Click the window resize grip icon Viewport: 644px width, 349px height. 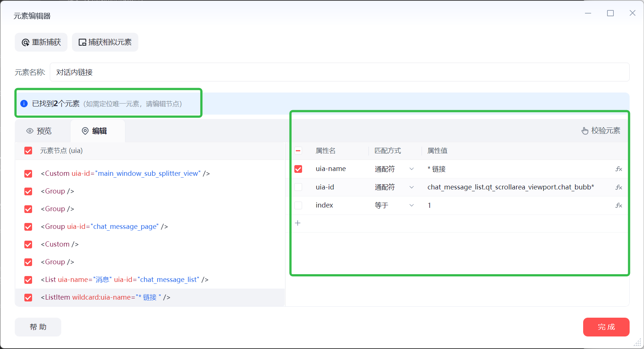637,343
